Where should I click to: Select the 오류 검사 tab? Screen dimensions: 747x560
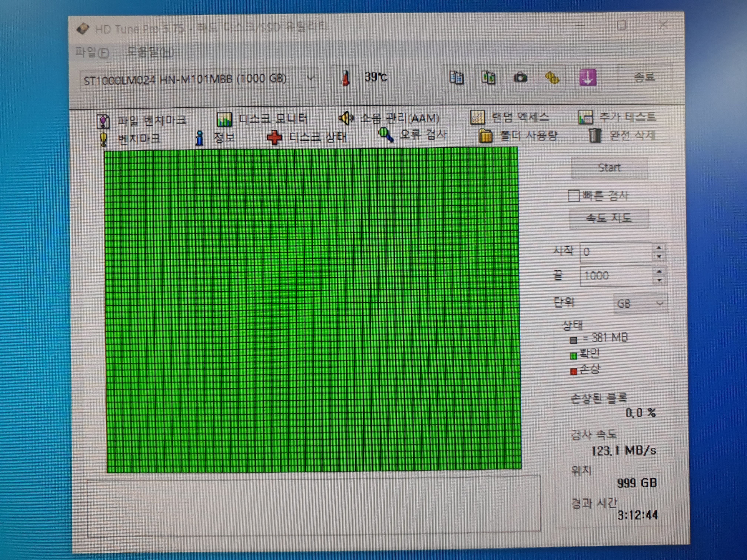tap(413, 135)
